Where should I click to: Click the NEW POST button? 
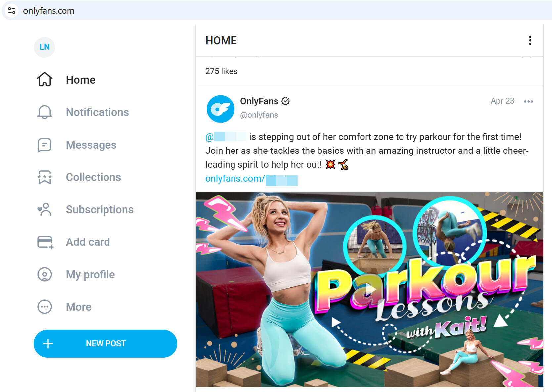click(x=106, y=343)
